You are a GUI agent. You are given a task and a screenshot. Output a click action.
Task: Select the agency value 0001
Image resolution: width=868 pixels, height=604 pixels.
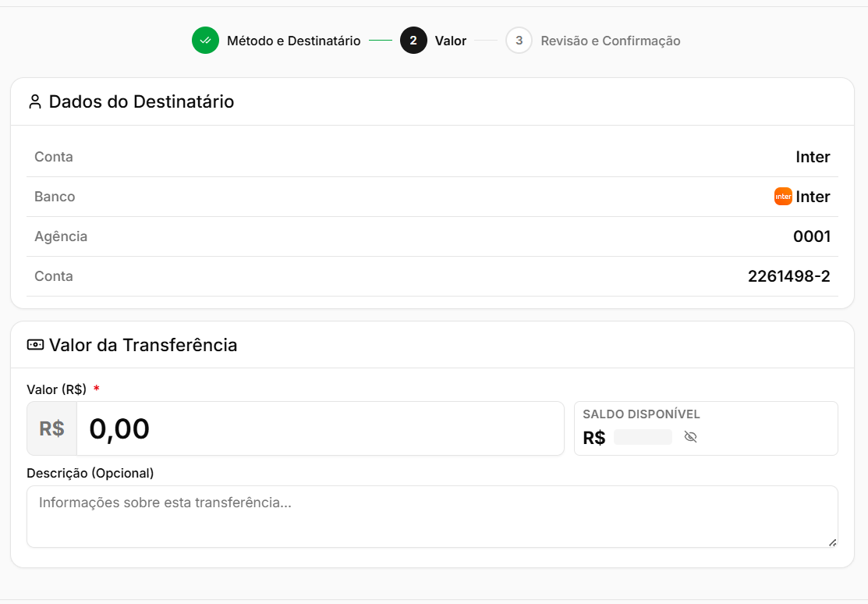click(x=812, y=236)
